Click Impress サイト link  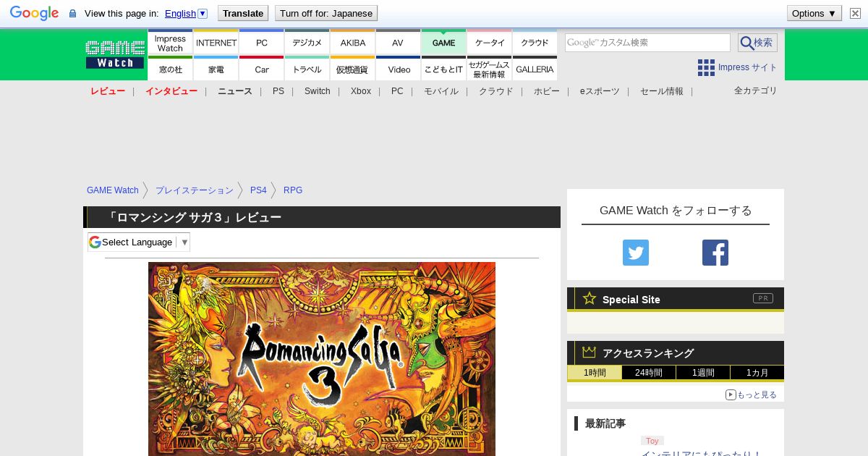[x=748, y=67]
